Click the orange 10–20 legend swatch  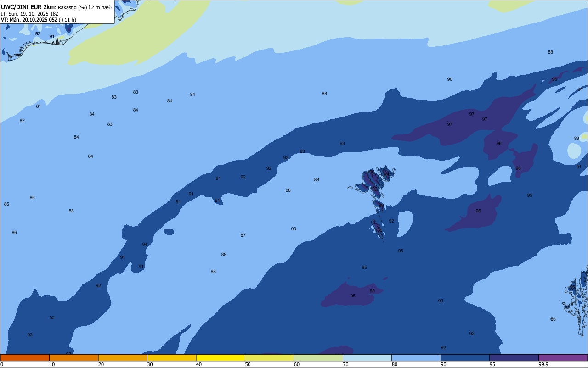[73, 357]
